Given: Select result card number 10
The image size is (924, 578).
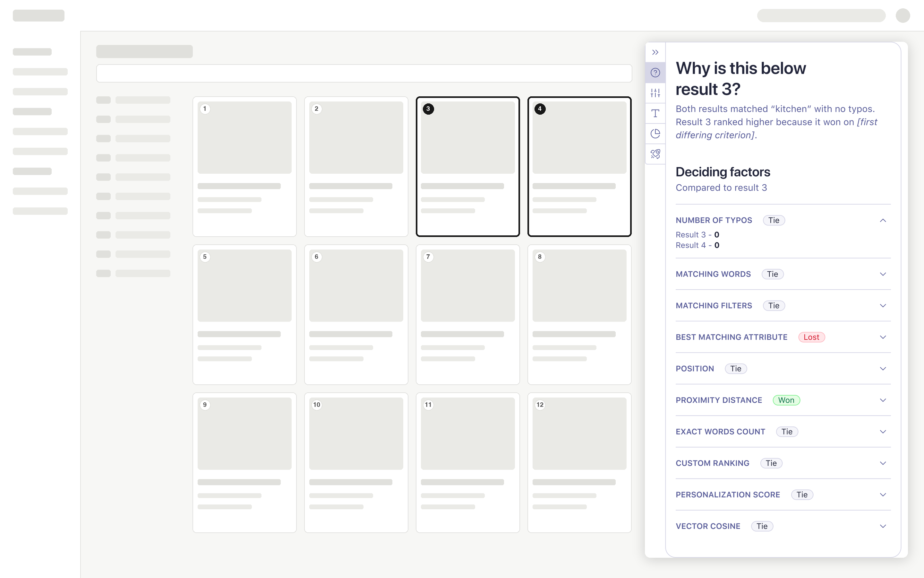Looking at the screenshot, I should tap(356, 462).
